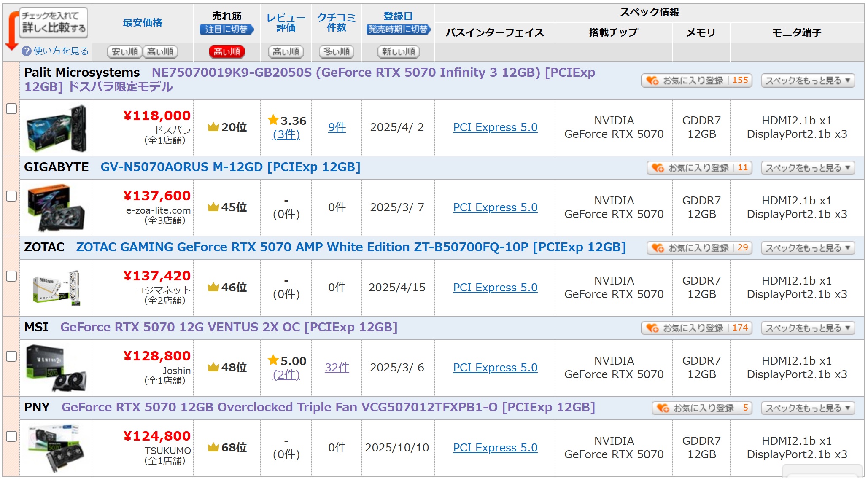Click the favorite heart icon for MSI VENTUS 2X

(652, 328)
